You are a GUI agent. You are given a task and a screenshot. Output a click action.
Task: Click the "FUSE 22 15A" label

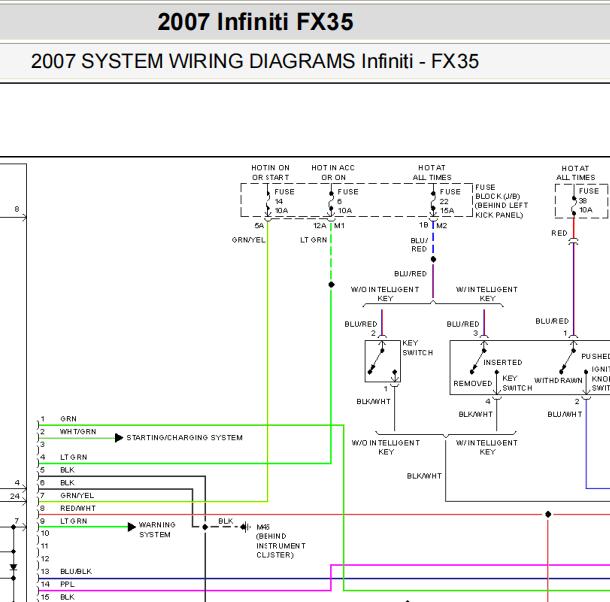click(x=450, y=201)
